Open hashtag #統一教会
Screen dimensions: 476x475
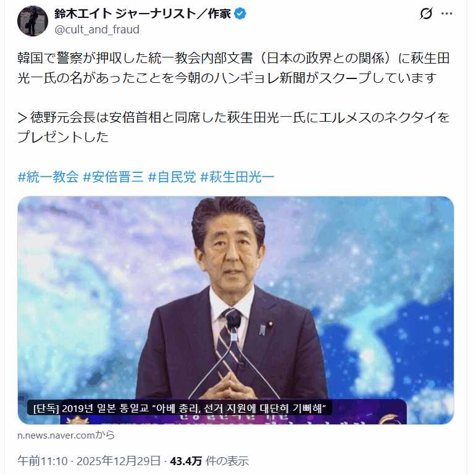[x=48, y=177]
